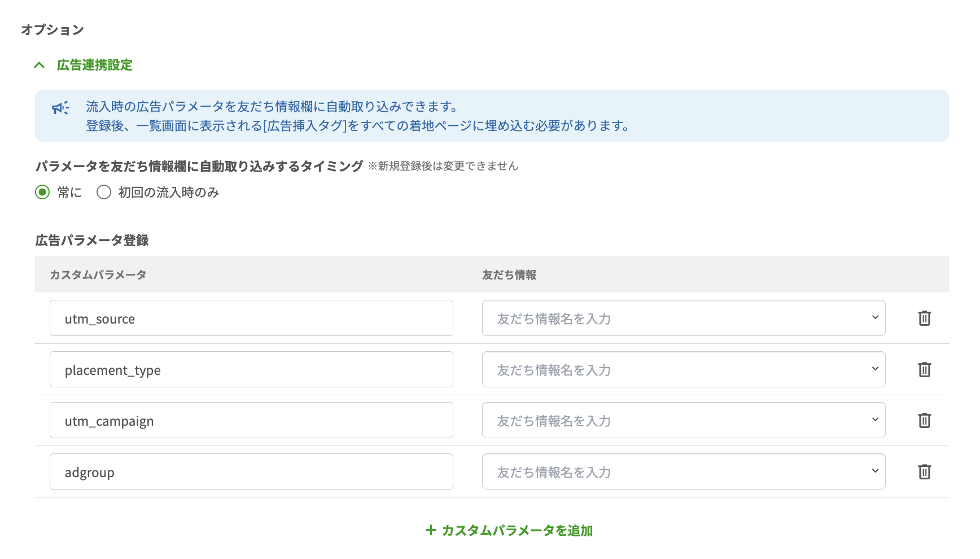Click the trash icon in the bottom row

pos(925,470)
